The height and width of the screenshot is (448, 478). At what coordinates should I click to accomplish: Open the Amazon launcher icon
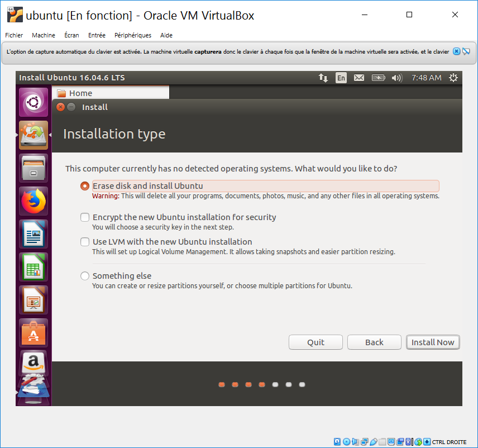pos(34,363)
